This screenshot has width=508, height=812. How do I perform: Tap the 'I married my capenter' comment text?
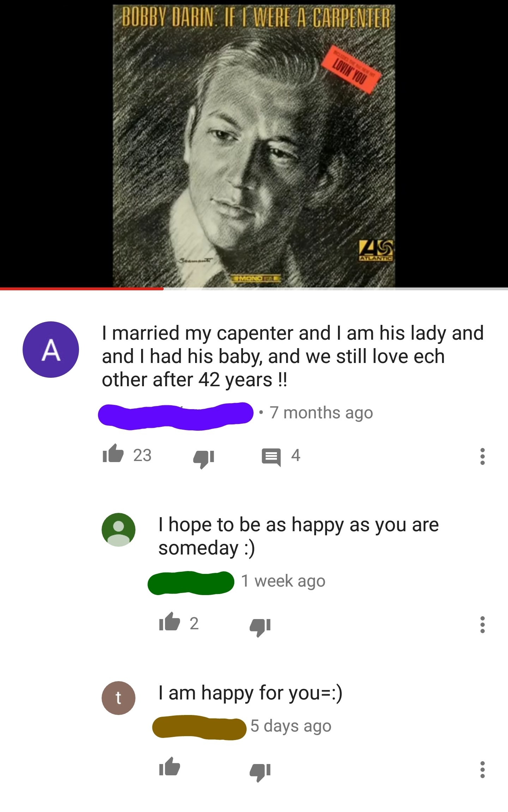(x=292, y=356)
